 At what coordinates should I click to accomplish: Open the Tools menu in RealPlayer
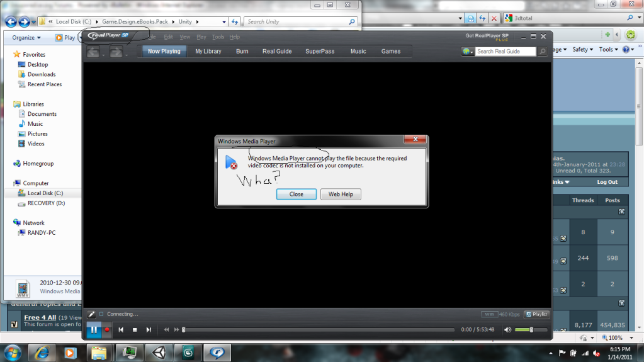218,37
